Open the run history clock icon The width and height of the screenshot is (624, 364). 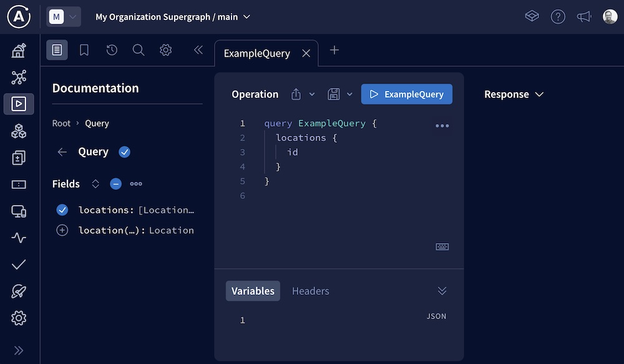pos(112,50)
